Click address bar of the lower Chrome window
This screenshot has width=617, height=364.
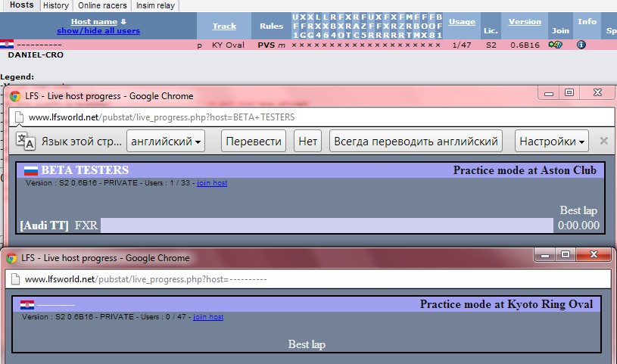307,279
